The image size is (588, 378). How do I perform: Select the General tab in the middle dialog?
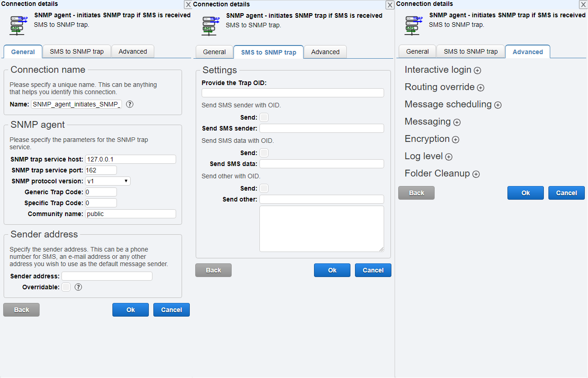point(214,52)
